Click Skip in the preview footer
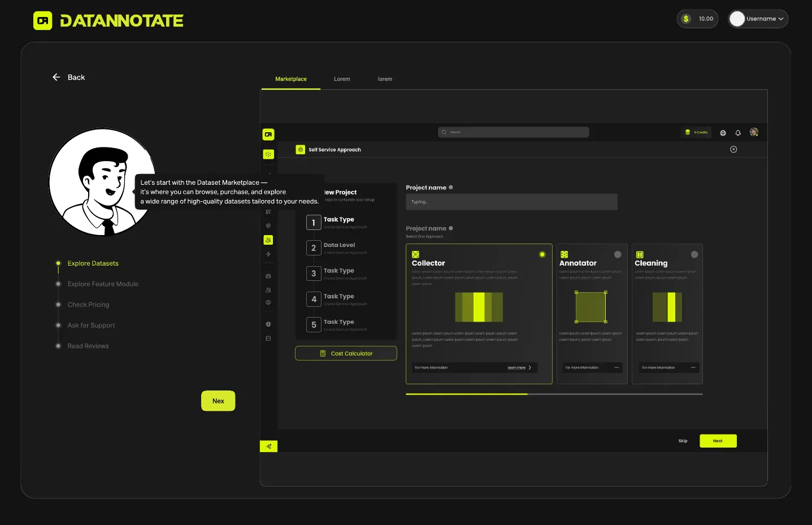The image size is (812, 525). (x=683, y=441)
